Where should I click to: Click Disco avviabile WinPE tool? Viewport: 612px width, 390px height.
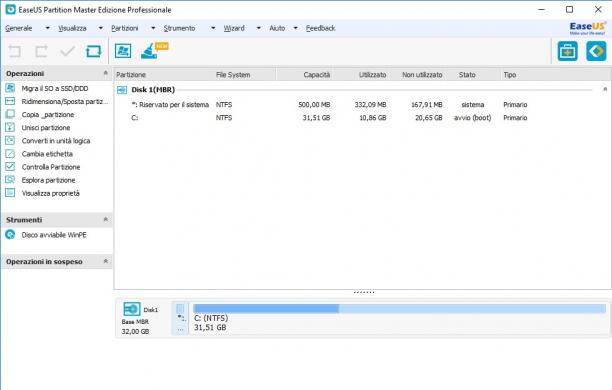(x=54, y=235)
